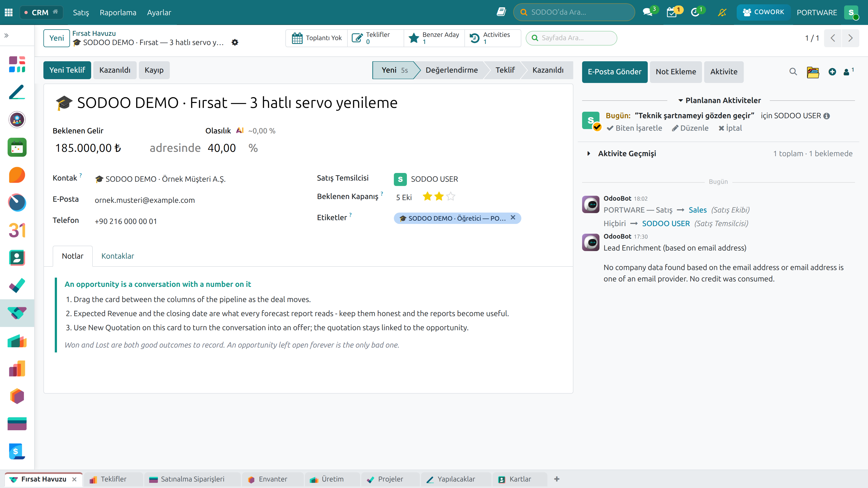Open the Satış menu
The width and height of the screenshot is (868, 488).
[81, 12]
